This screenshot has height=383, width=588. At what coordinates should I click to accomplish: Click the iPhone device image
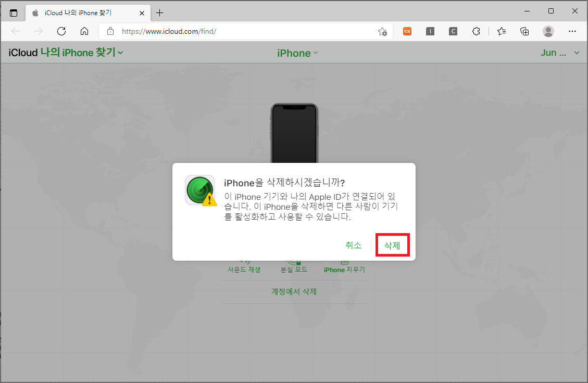[294, 133]
